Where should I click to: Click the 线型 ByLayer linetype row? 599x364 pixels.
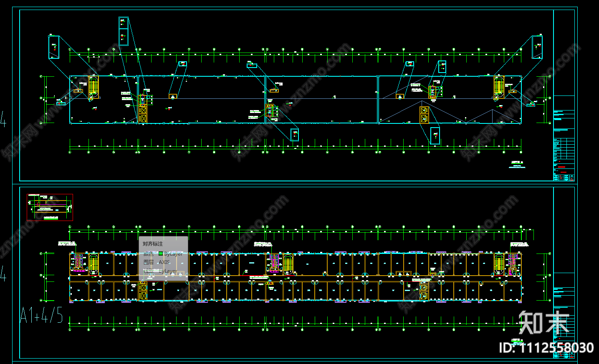(160, 271)
